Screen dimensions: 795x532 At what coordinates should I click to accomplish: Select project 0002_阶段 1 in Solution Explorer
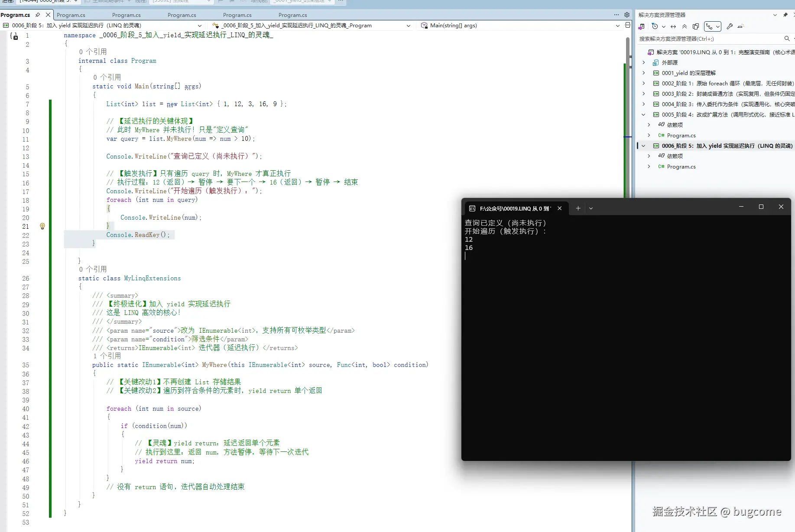click(x=728, y=83)
